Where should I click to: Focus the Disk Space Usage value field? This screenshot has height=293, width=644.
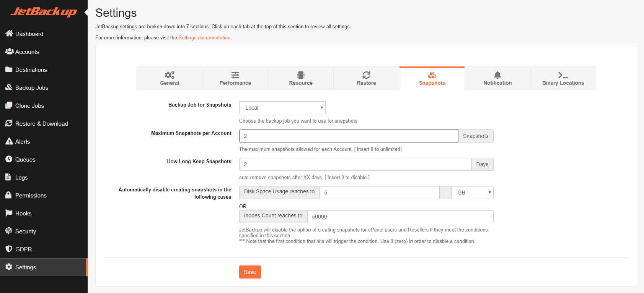(379, 193)
